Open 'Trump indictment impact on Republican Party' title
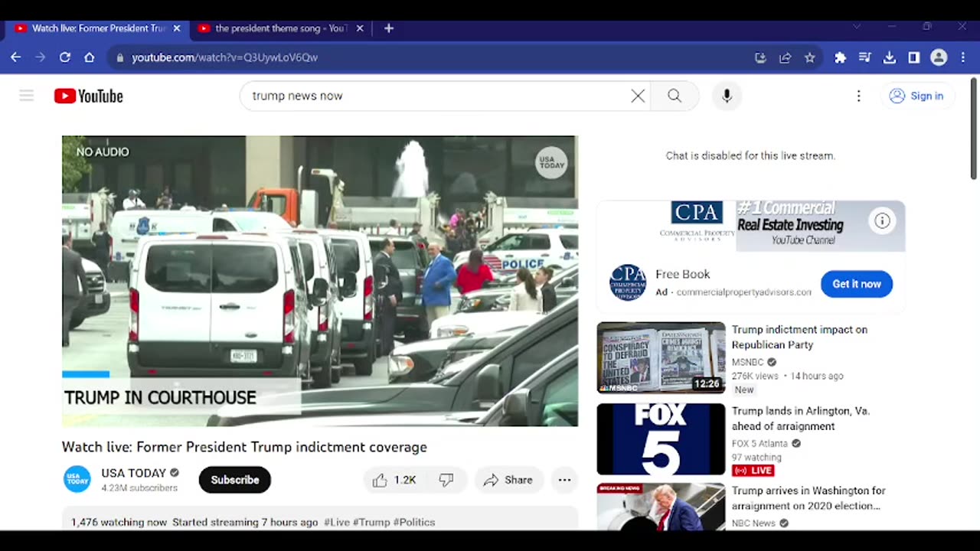The width and height of the screenshot is (980, 551). point(800,337)
